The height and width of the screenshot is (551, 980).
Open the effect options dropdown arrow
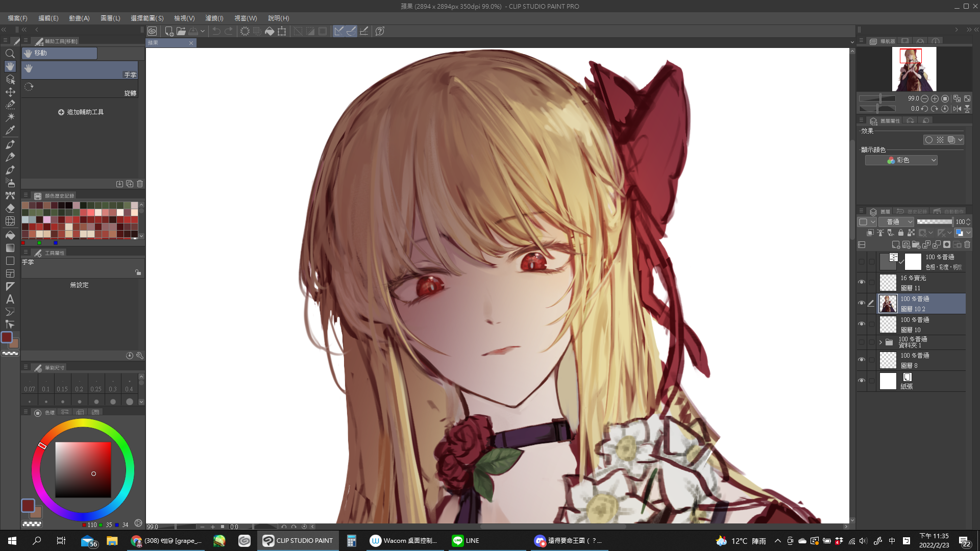tap(960, 140)
